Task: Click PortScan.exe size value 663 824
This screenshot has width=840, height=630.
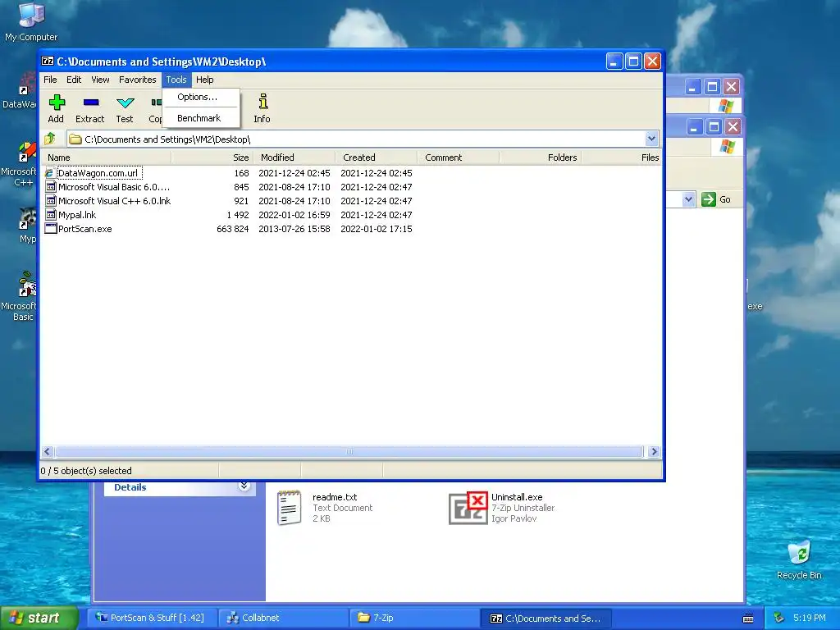Action: point(232,229)
